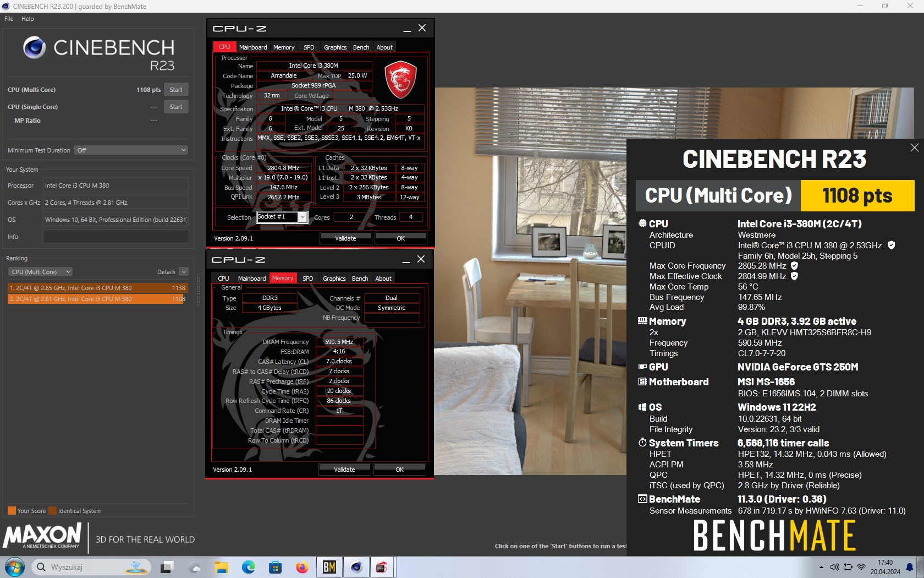Screen dimensions: 924x578
Task: Show hidden system tray icons
Action: [x=822, y=567]
